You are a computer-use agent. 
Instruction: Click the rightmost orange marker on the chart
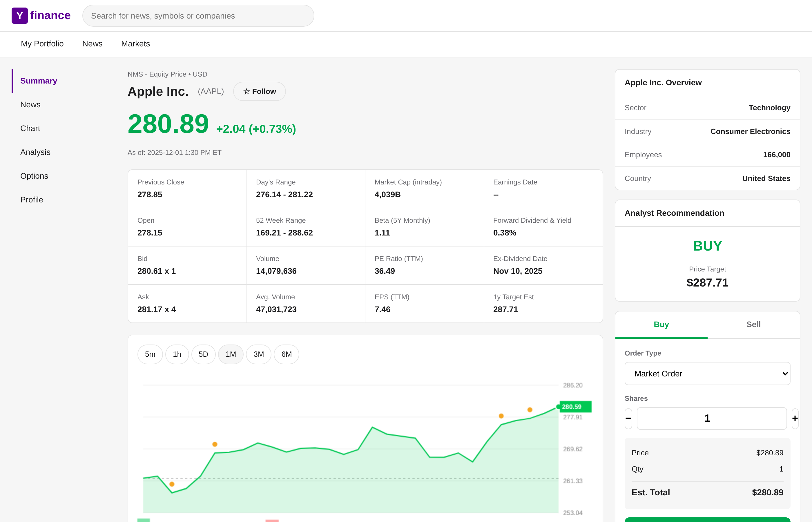pos(530,410)
